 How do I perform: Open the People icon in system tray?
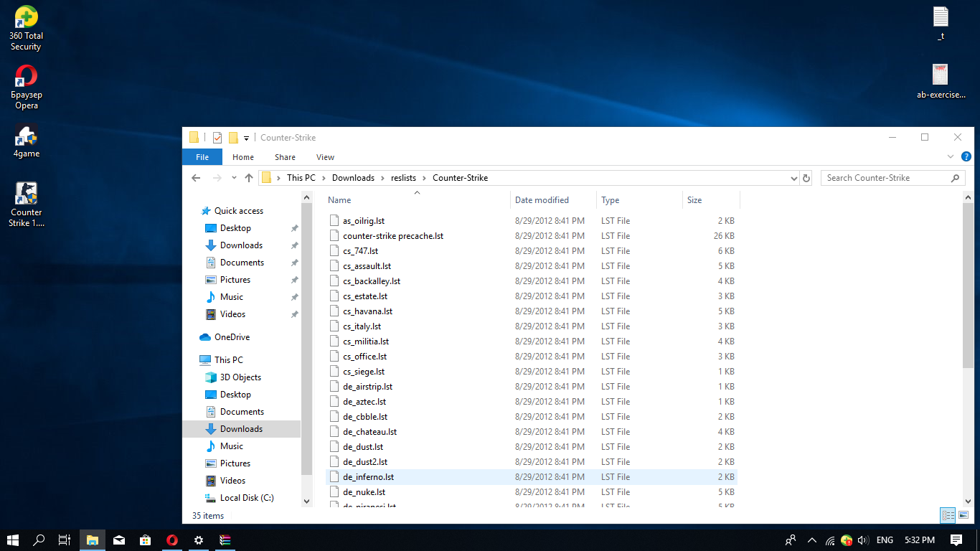click(791, 540)
